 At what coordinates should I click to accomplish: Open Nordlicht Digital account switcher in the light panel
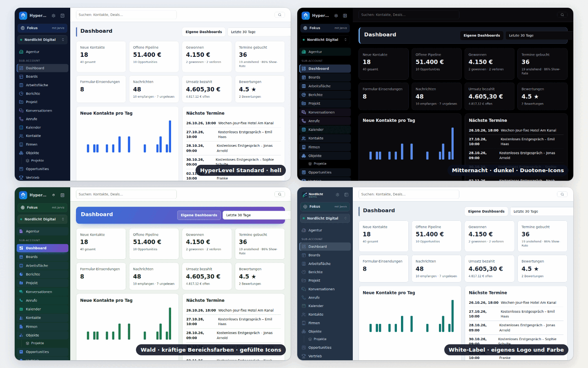click(x=42, y=40)
